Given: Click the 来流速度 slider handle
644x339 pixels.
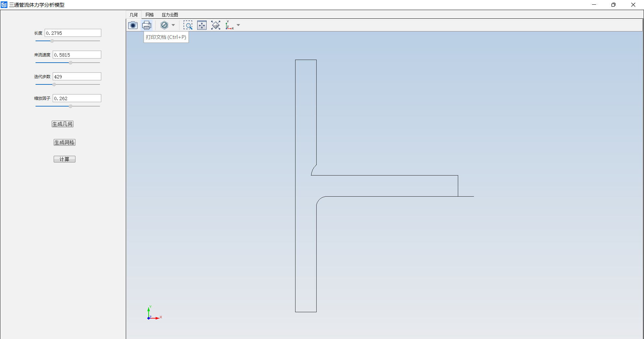Looking at the screenshot, I should pyautogui.click(x=70, y=63).
